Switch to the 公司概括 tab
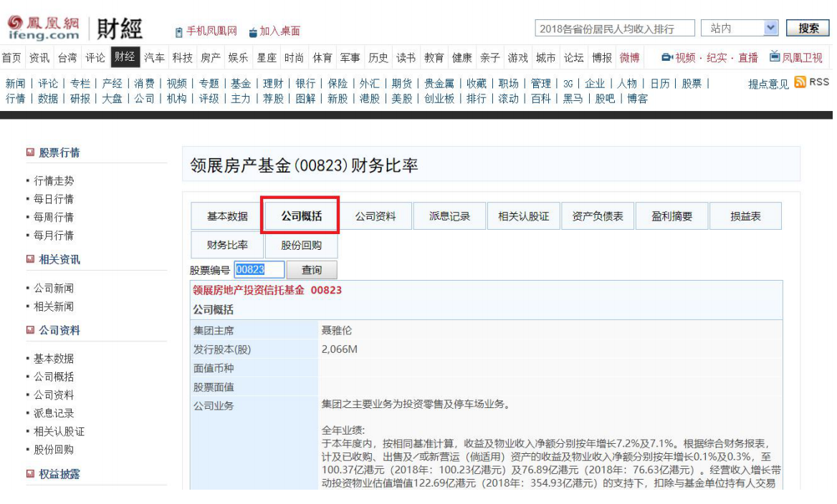Viewport: 837px width, 504px height. pos(302,216)
